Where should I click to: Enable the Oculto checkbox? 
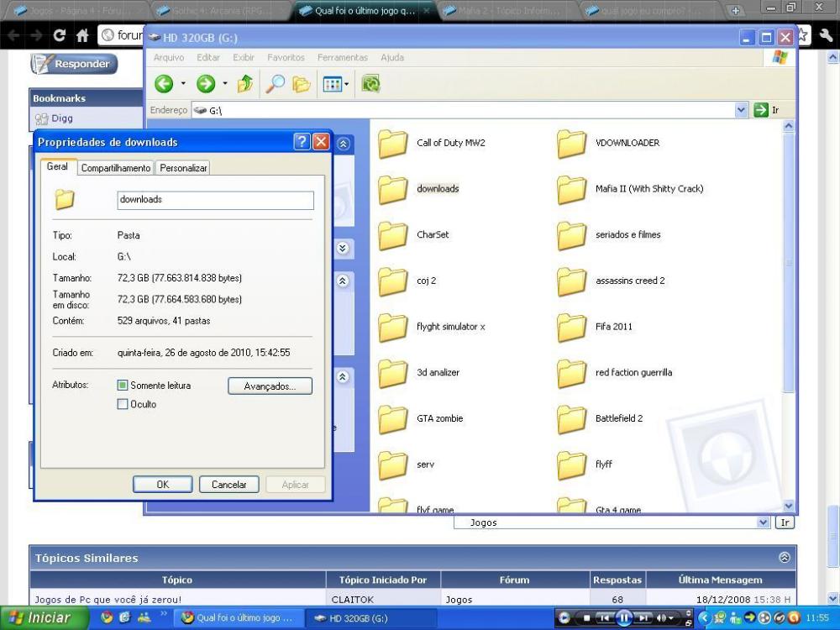pos(123,404)
